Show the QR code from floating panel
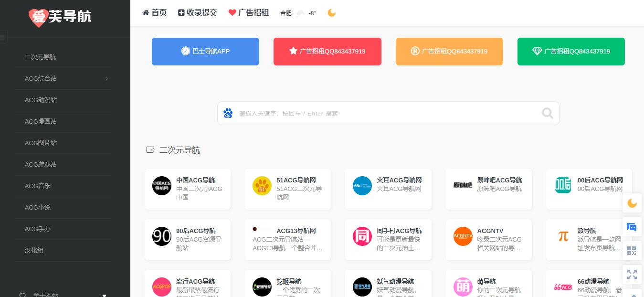The width and height of the screenshot is (644, 297). [x=632, y=251]
